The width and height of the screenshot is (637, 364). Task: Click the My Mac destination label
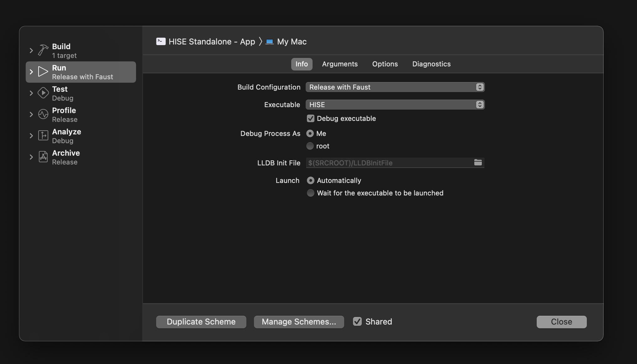click(x=292, y=42)
